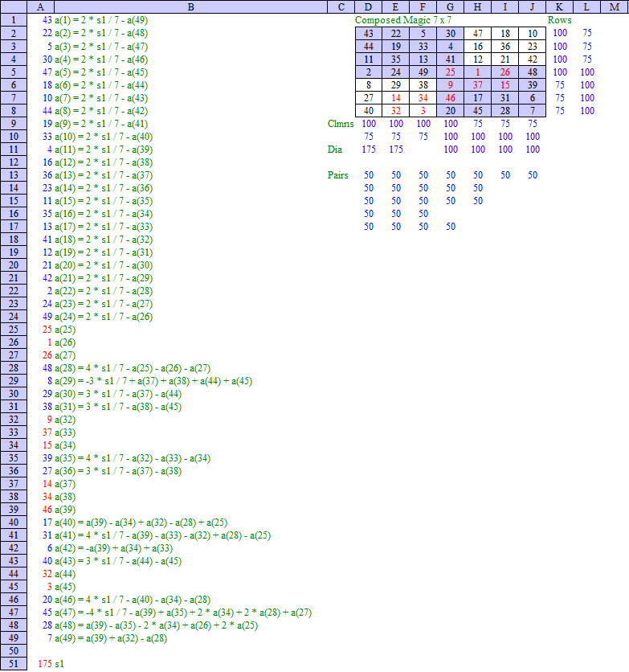Click the 'Rows' label
Viewport: 629px width, 672px height.
559,20
